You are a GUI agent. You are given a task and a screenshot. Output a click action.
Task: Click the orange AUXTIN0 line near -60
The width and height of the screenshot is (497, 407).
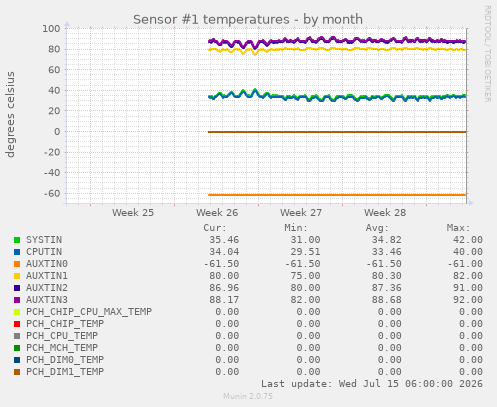coord(337,195)
